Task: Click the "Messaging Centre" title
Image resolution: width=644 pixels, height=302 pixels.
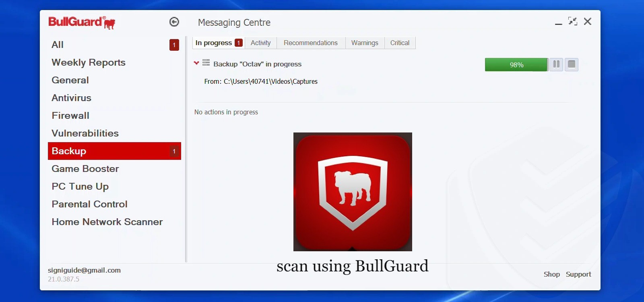Action: tap(234, 23)
